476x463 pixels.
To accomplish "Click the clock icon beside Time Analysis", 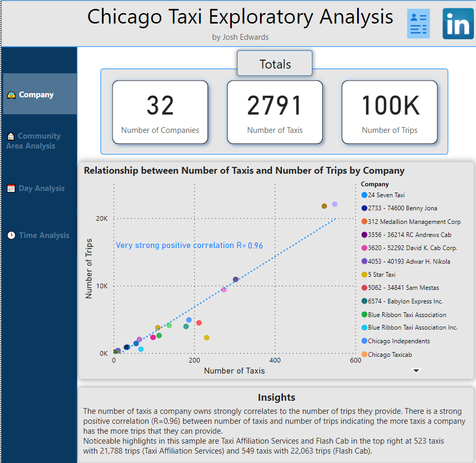I will tap(11, 235).
